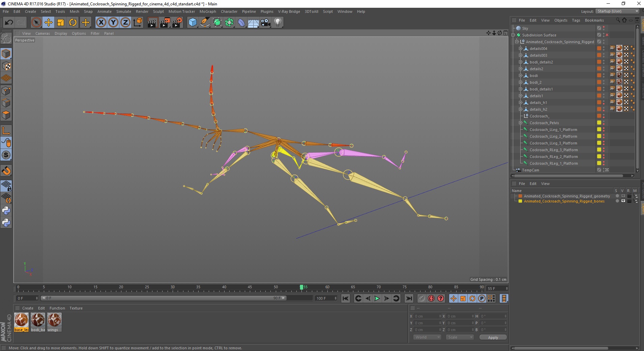Viewport: 644px width, 351px height.
Task: Open the MoGraph menu
Action: pos(208,11)
